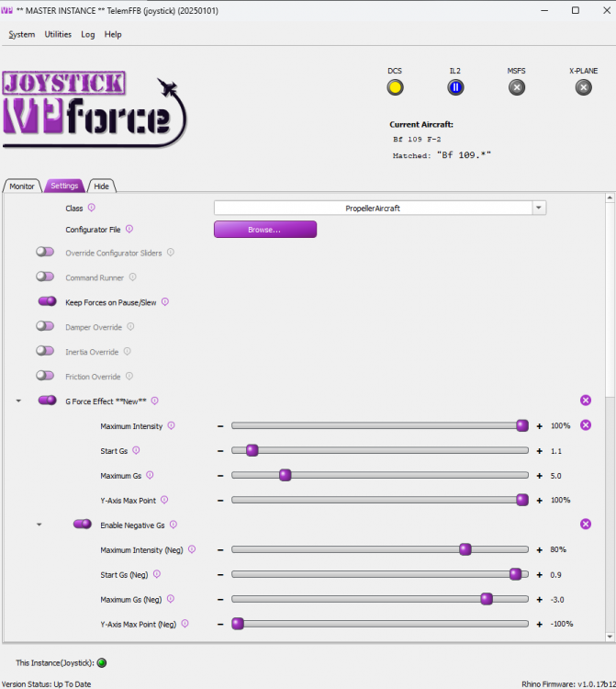616x689 pixels.
Task: Open the Log menu
Action: (x=88, y=34)
